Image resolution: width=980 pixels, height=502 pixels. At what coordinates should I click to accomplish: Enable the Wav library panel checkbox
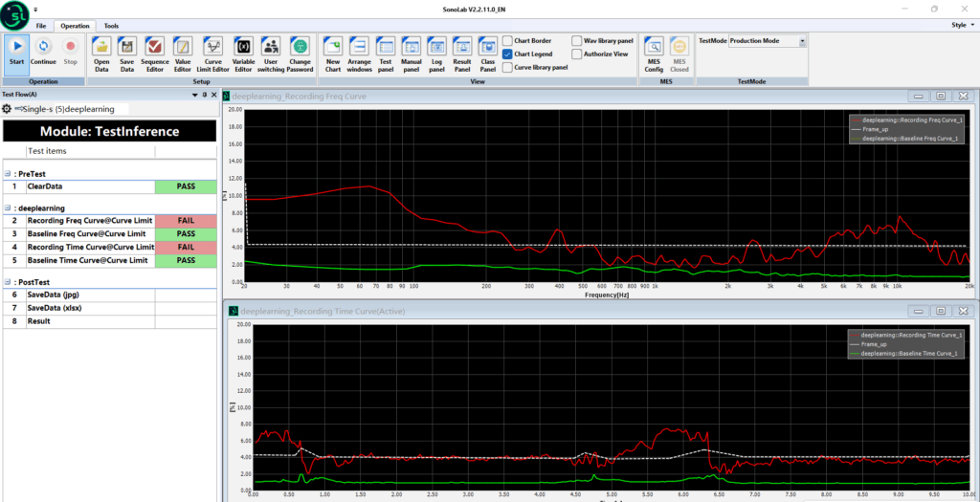577,41
